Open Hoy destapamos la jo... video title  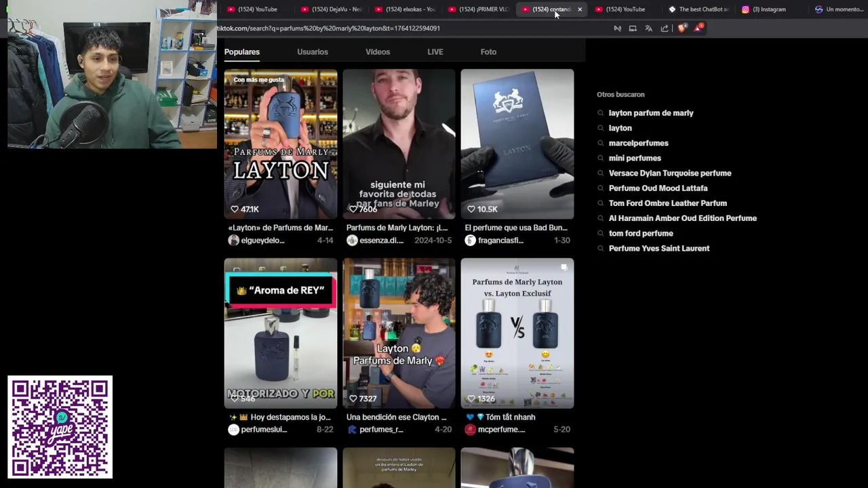(x=280, y=418)
